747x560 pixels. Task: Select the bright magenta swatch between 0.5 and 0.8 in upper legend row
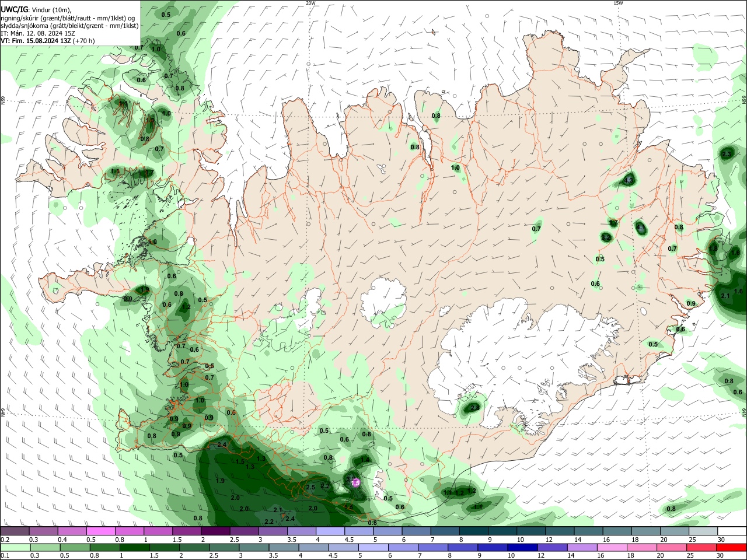pos(100,531)
